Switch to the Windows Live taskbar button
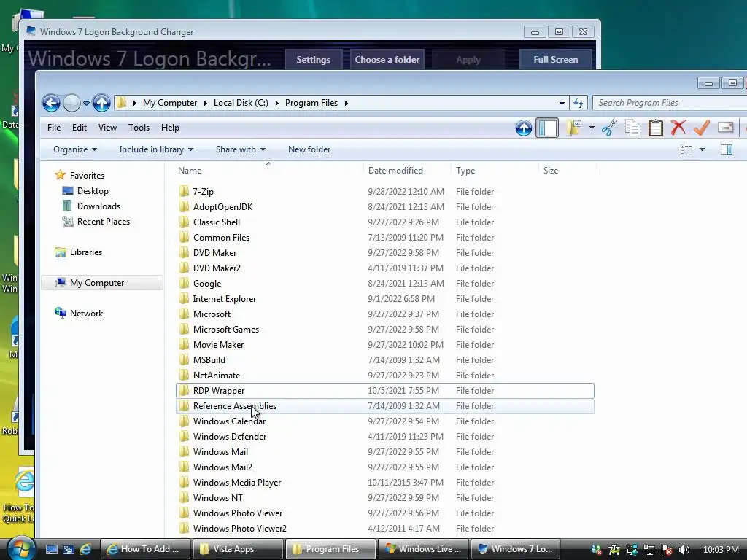Image resolution: width=747 pixels, height=560 pixels. (423, 549)
